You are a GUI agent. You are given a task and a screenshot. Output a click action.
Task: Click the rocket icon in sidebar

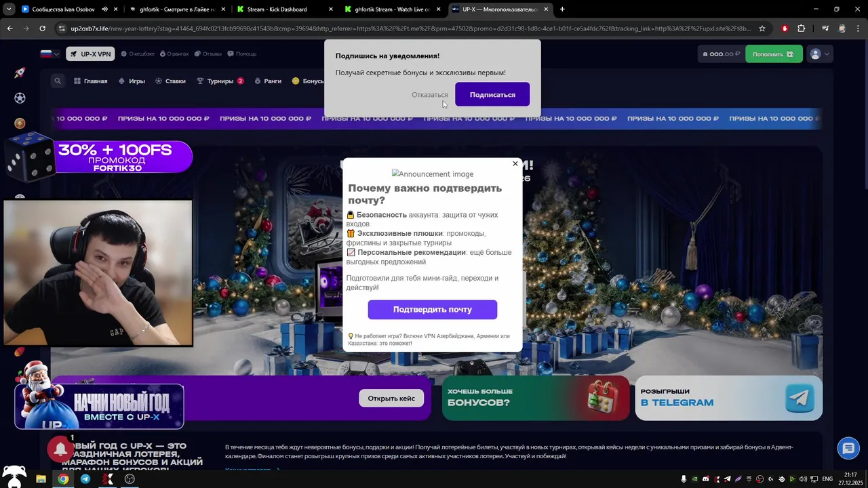[20, 73]
